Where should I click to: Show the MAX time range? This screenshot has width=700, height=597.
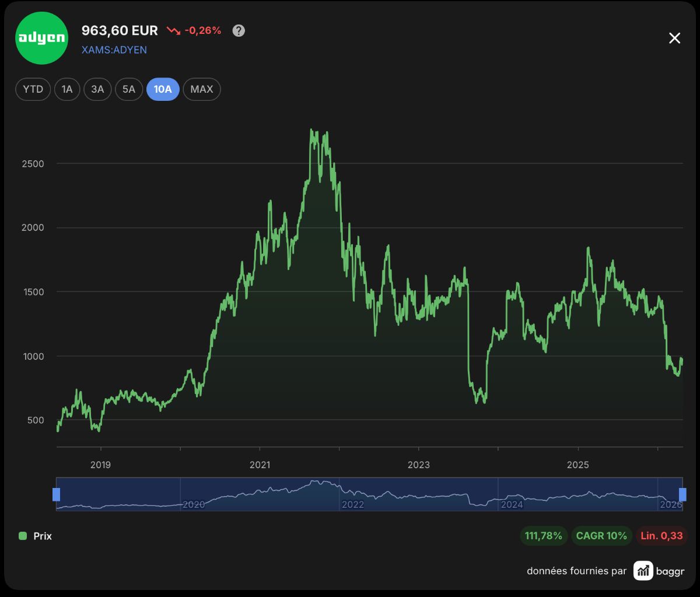(202, 89)
